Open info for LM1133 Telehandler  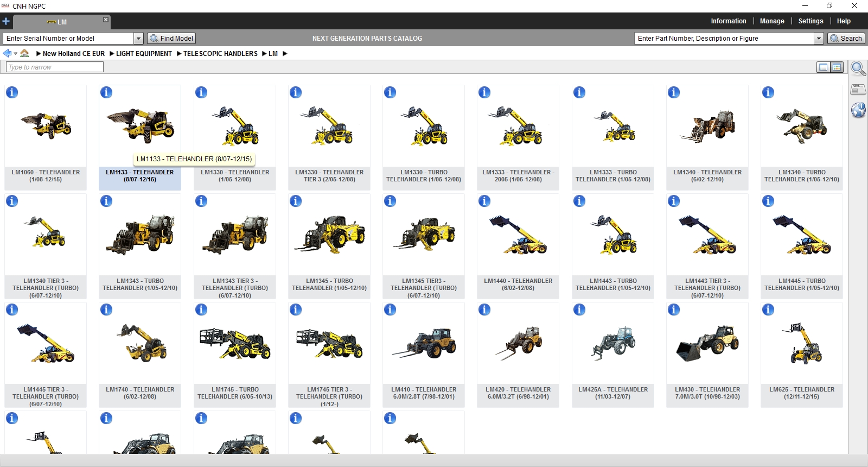tap(106, 92)
